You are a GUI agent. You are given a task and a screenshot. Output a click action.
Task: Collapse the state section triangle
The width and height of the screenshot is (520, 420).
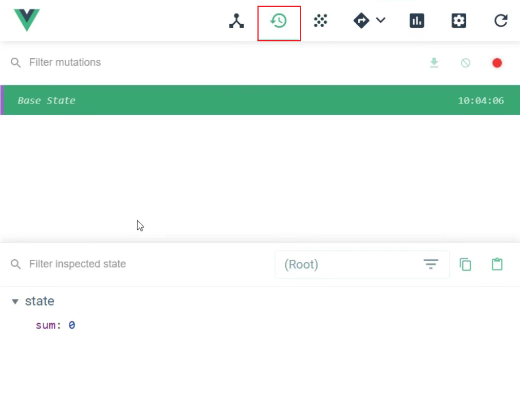point(15,301)
